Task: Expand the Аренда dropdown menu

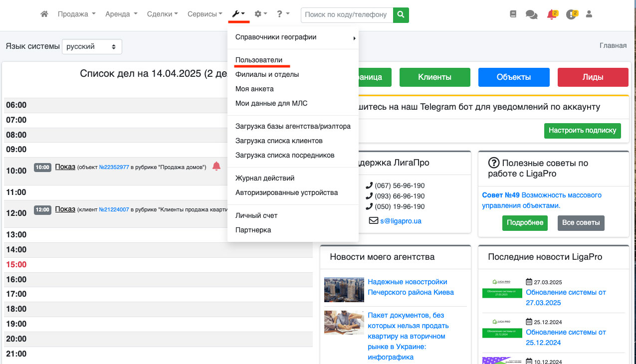Action: pos(121,14)
